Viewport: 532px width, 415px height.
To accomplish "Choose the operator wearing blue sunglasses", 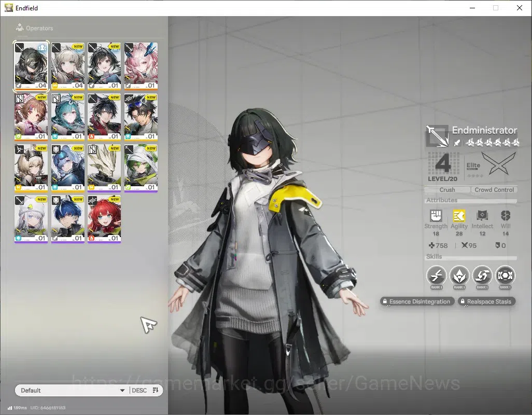I will point(141,117).
